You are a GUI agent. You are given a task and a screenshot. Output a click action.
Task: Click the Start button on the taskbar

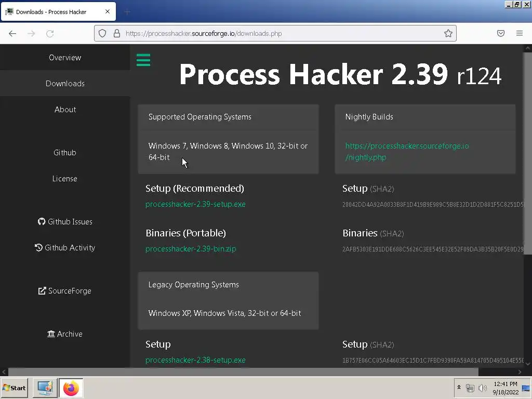(14, 388)
